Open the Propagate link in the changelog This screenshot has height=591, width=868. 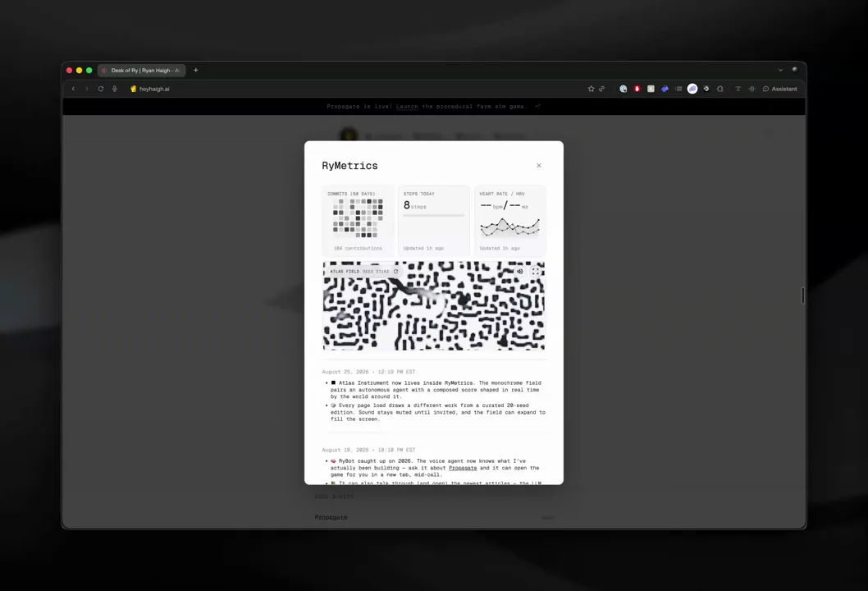pos(463,468)
